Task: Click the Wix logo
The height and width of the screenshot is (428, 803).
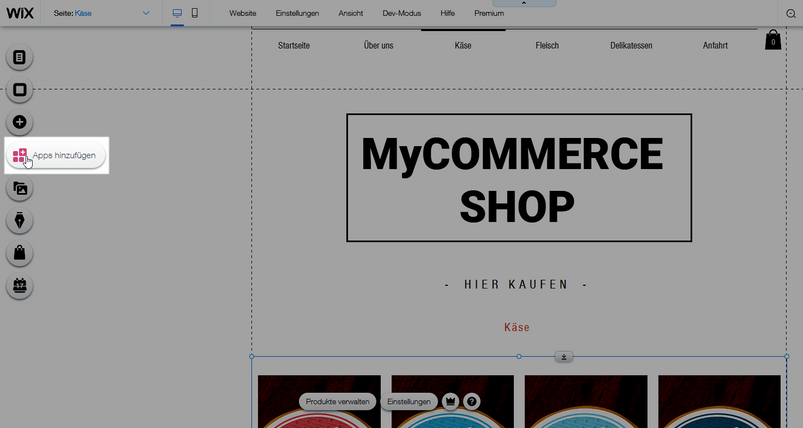Action: (x=20, y=13)
